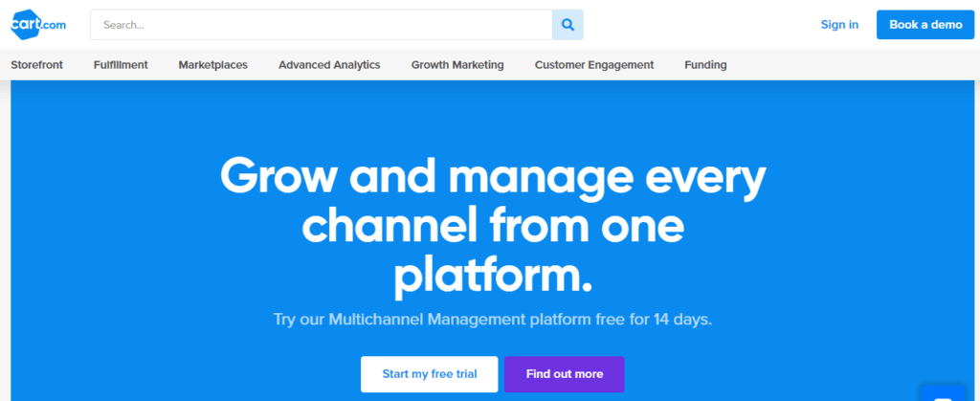Screen dimensions: 980x401
Task: Focus the Search input field
Action: coord(322,25)
